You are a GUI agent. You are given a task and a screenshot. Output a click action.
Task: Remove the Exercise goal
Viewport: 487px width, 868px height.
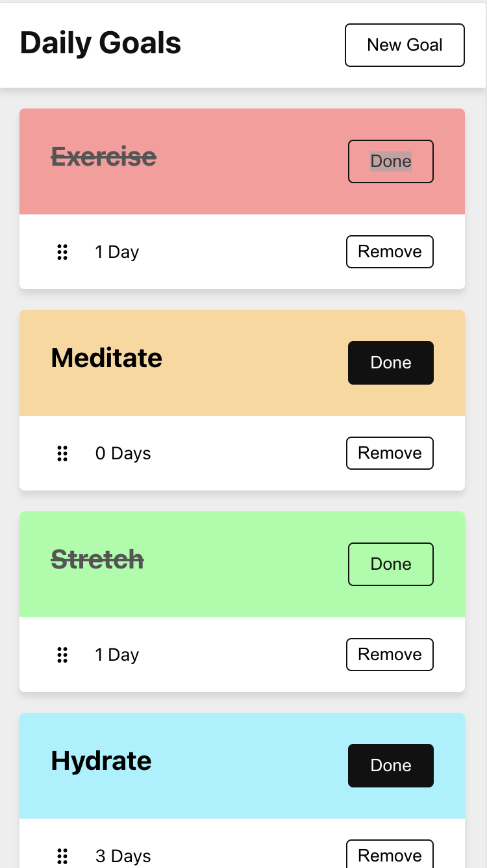coord(390,252)
